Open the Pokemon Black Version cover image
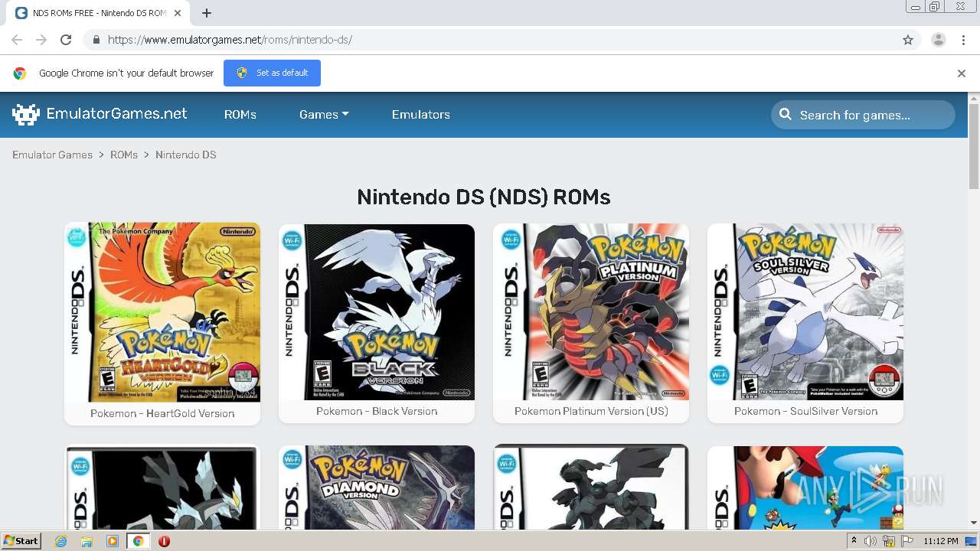 [x=377, y=311]
